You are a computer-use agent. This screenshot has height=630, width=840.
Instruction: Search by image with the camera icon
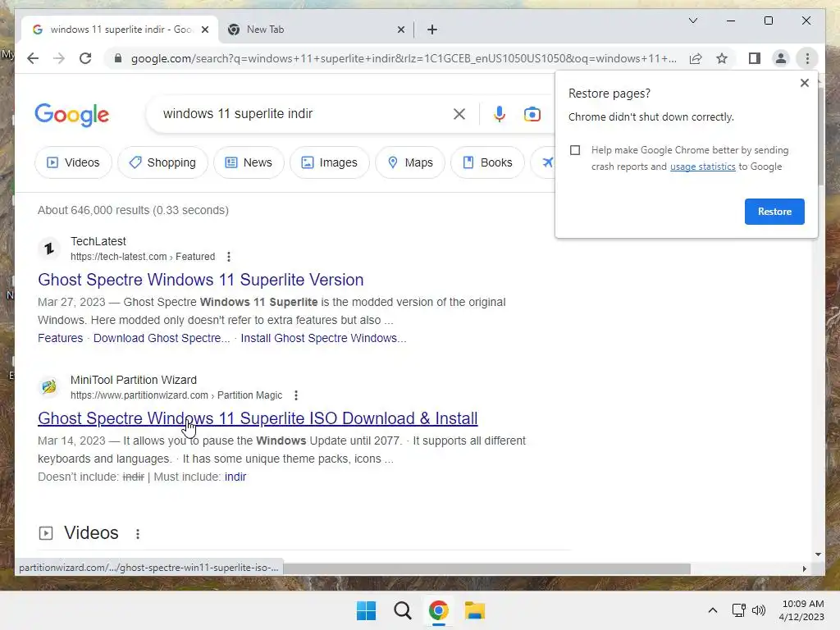(x=532, y=114)
